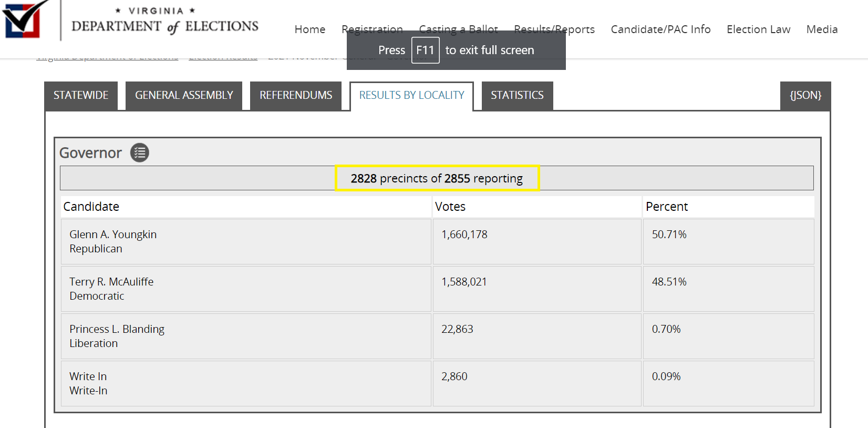Open the Governor race details list icon
Screen dimensions: 868x428
(140, 152)
